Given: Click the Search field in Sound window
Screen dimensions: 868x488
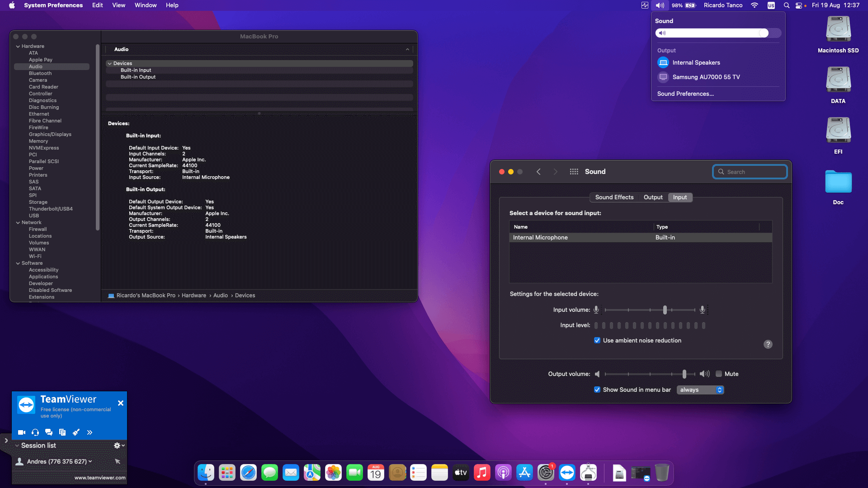Looking at the screenshot, I should [x=750, y=172].
